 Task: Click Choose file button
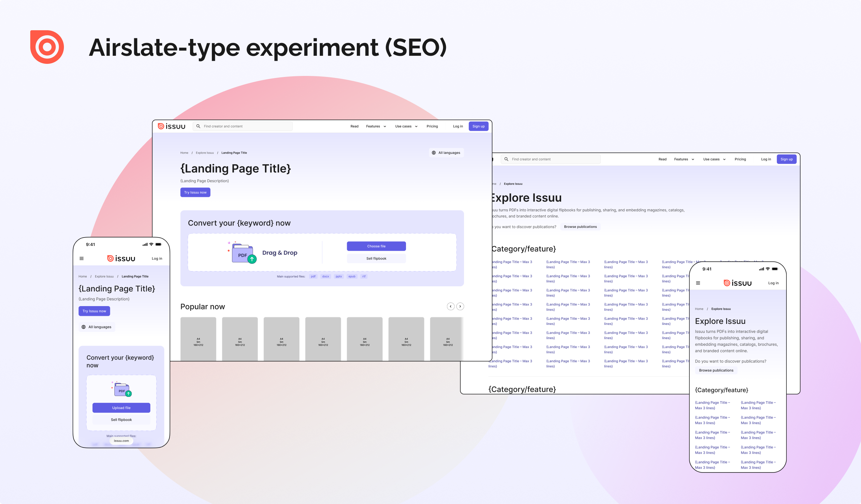click(x=376, y=246)
